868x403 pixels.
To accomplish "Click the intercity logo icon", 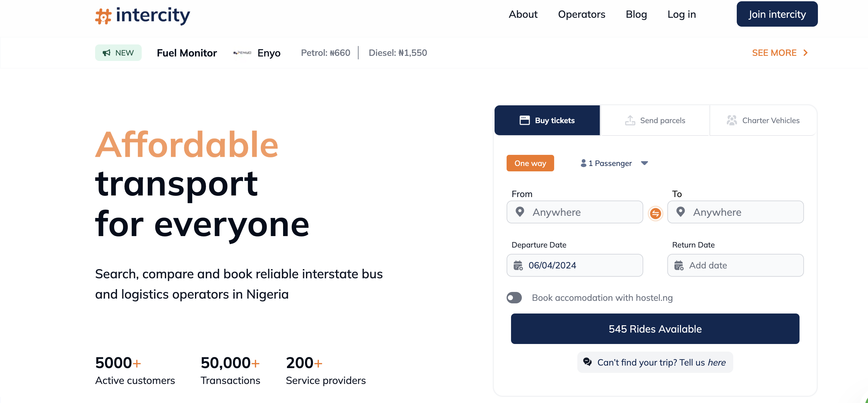I will click(103, 16).
